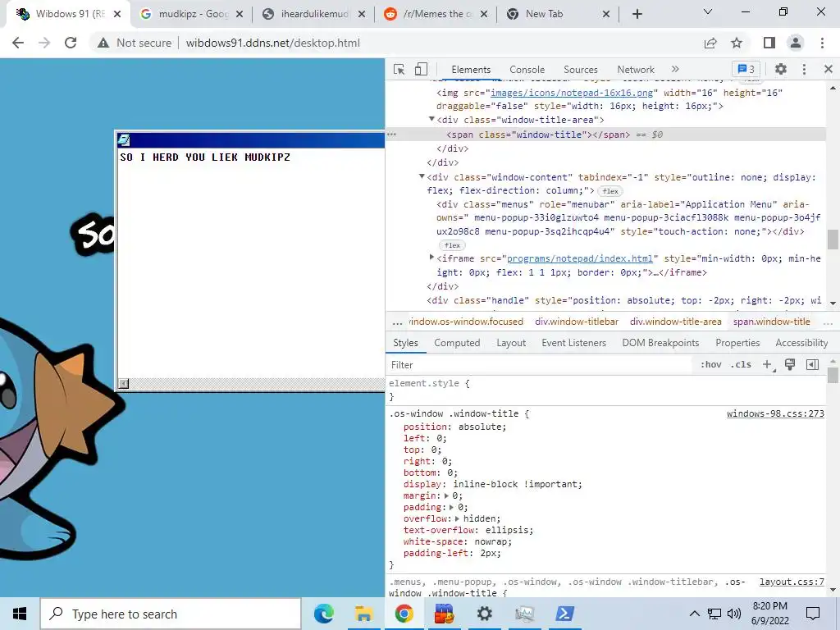Select span.window-title breadcrumb
The height and width of the screenshot is (630, 840).
point(771,322)
